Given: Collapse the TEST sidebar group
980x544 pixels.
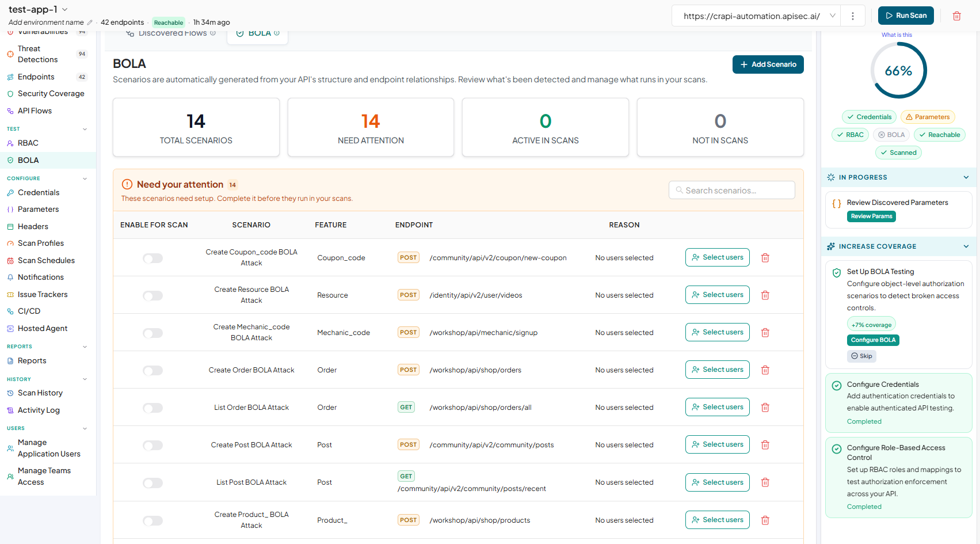Looking at the screenshot, I should coord(85,129).
